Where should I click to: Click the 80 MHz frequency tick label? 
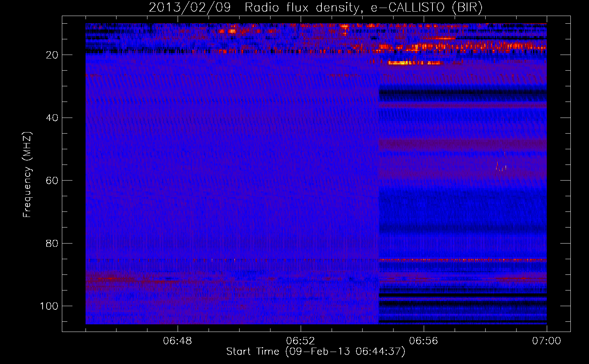[52, 244]
